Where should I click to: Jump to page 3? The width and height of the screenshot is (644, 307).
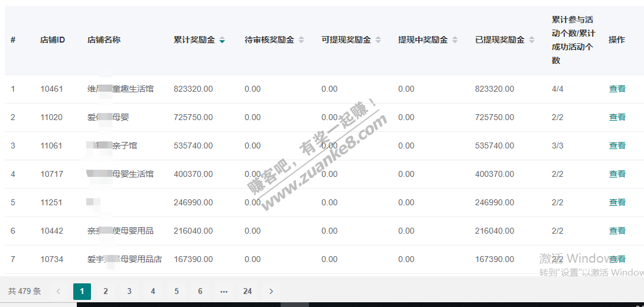pyautogui.click(x=129, y=291)
